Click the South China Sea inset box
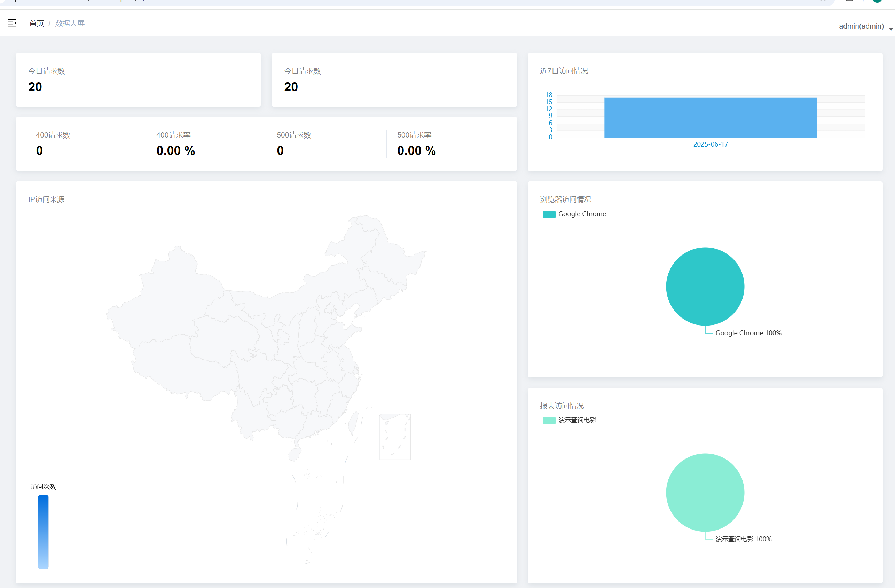Screen dimensions: 895x588 pyautogui.click(x=395, y=437)
